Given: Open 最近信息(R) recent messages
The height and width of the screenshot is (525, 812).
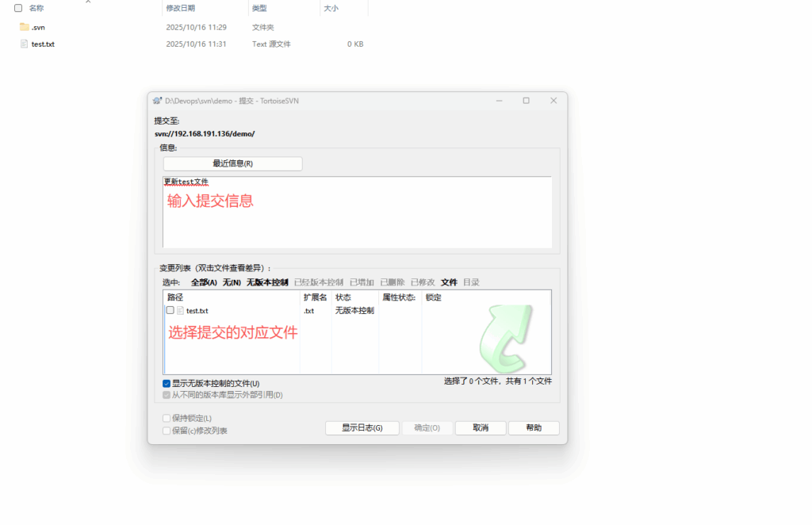Looking at the screenshot, I should pos(232,163).
